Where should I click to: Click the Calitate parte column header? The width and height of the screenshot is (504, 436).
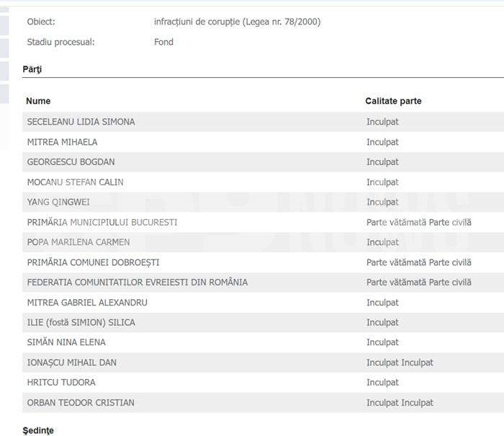(393, 101)
